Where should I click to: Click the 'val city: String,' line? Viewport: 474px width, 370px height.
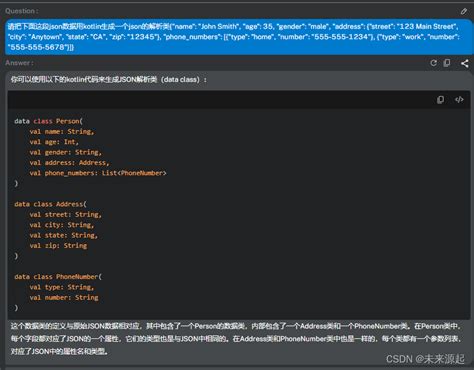(x=62, y=225)
